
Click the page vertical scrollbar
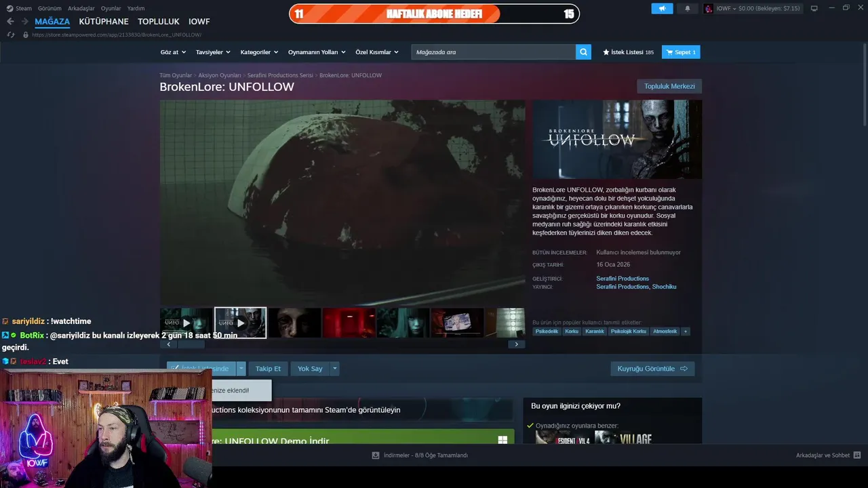pyautogui.click(x=864, y=85)
